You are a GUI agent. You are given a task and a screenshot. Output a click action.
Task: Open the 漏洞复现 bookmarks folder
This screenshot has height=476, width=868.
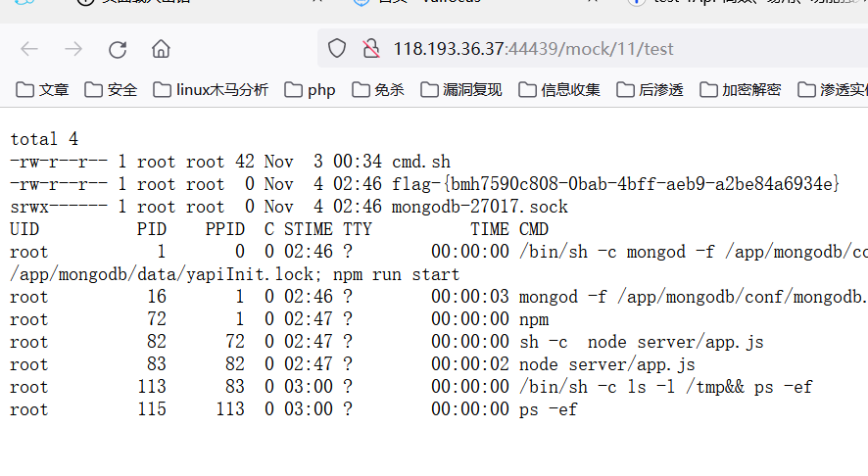(461, 90)
